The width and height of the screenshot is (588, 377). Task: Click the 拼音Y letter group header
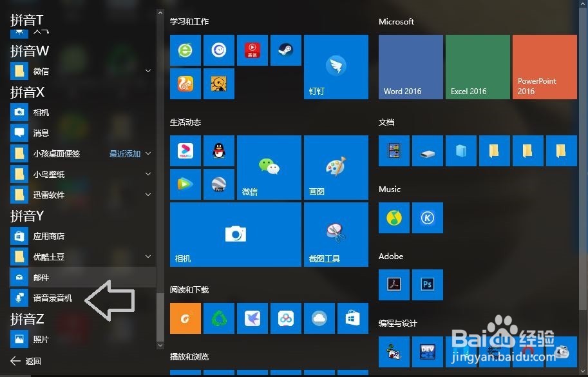pyautogui.click(x=27, y=216)
